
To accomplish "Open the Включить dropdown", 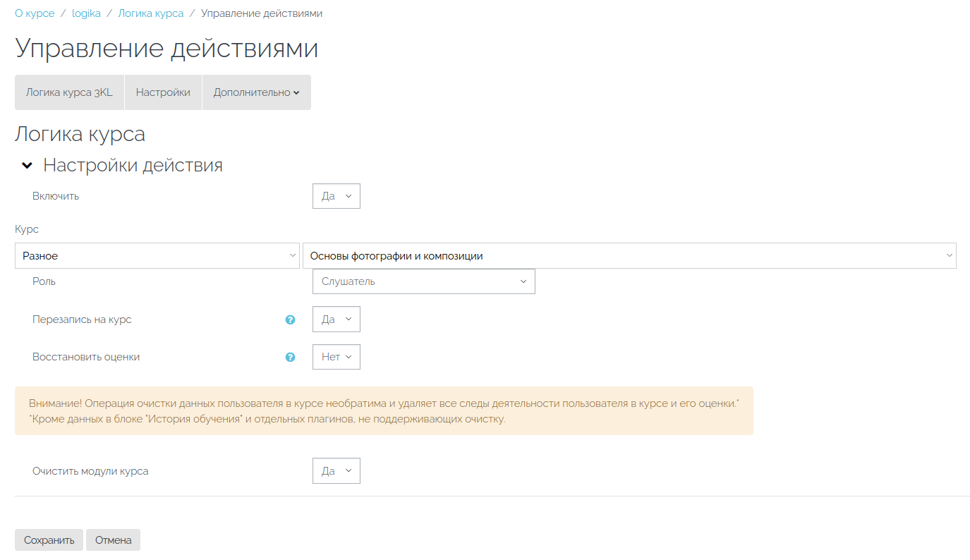I will coord(336,196).
